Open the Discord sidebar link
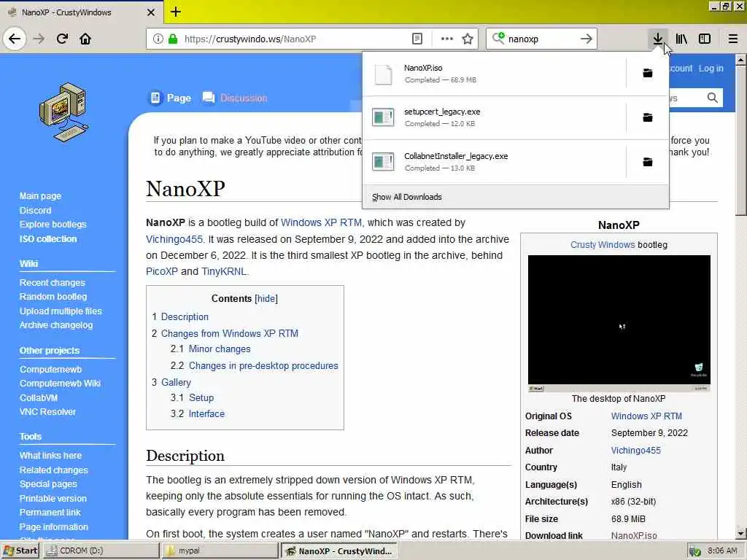 click(x=35, y=210)
